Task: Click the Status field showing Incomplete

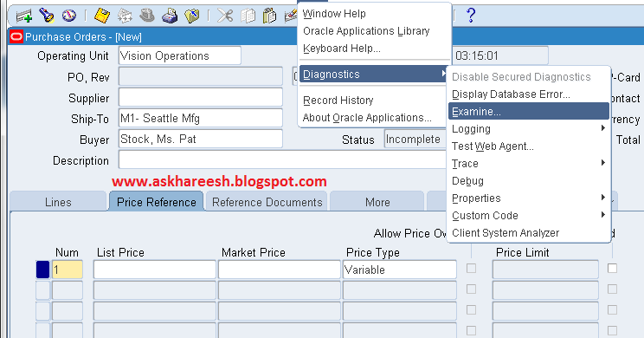Action: point(415,139)
